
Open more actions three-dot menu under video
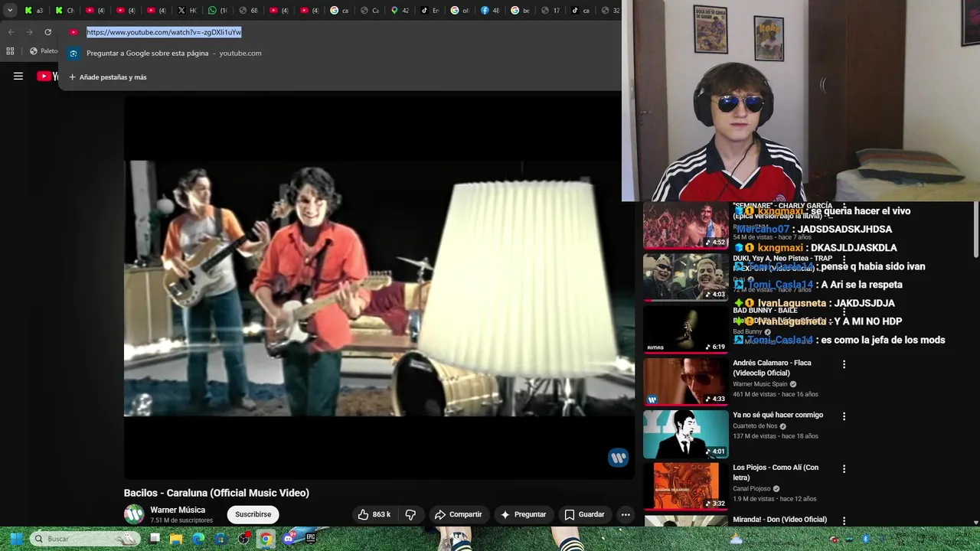point(626,514)
